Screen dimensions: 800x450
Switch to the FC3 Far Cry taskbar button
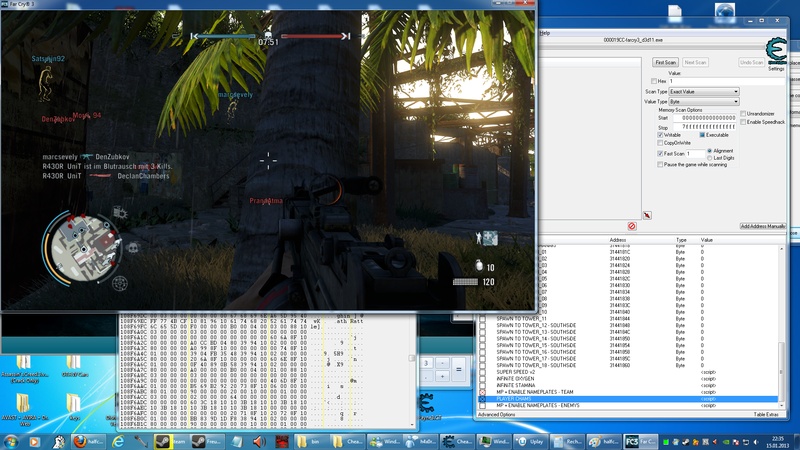tap(641, 441)
